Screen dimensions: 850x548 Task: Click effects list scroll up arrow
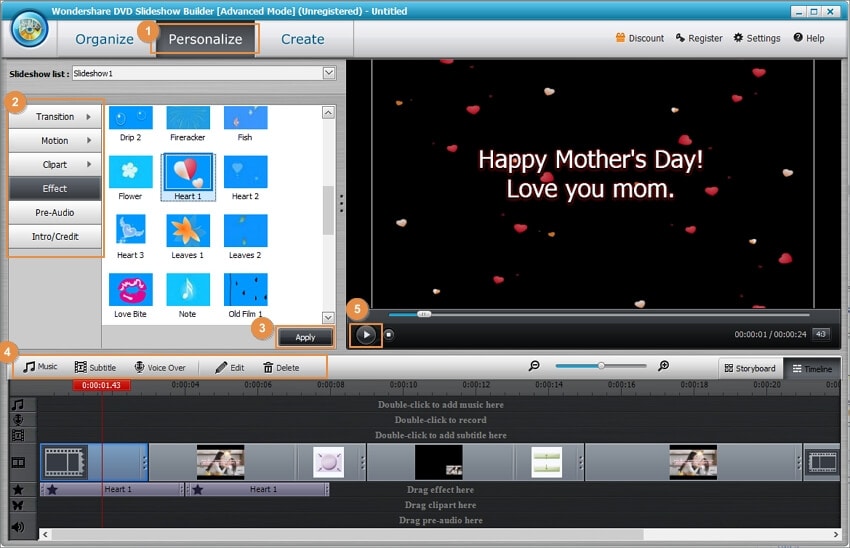[x=329, y=112]
